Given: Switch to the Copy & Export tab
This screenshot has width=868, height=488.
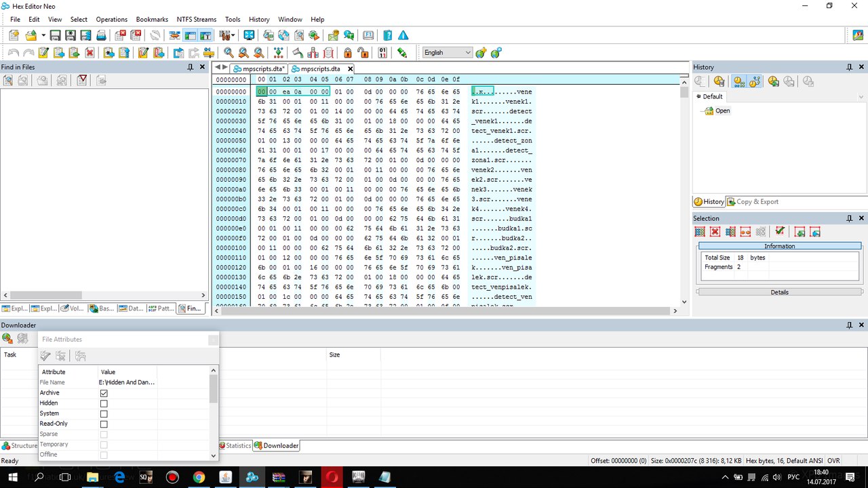Looking at the screenshot, I should [753, 202].
